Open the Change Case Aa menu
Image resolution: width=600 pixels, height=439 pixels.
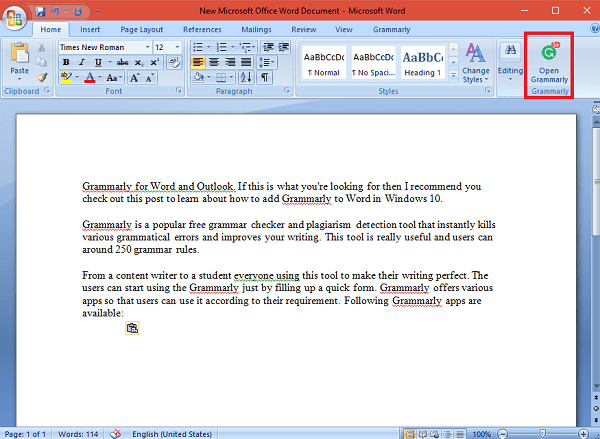[x=114, y=78]
